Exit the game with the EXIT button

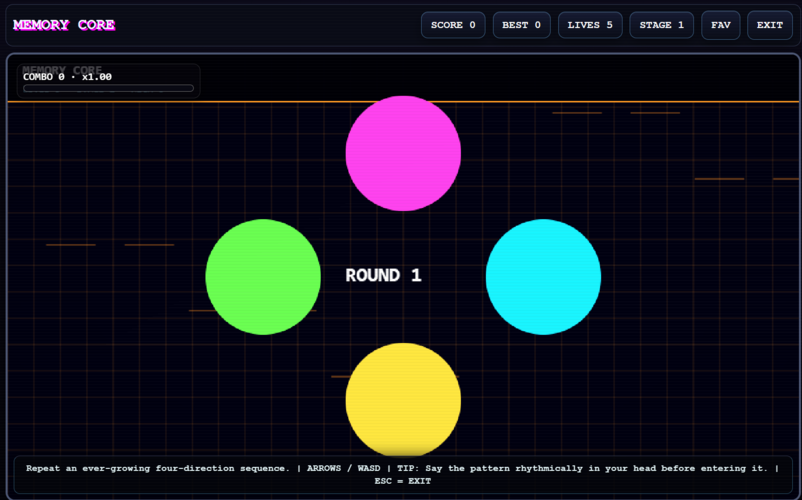pos(770,25)
